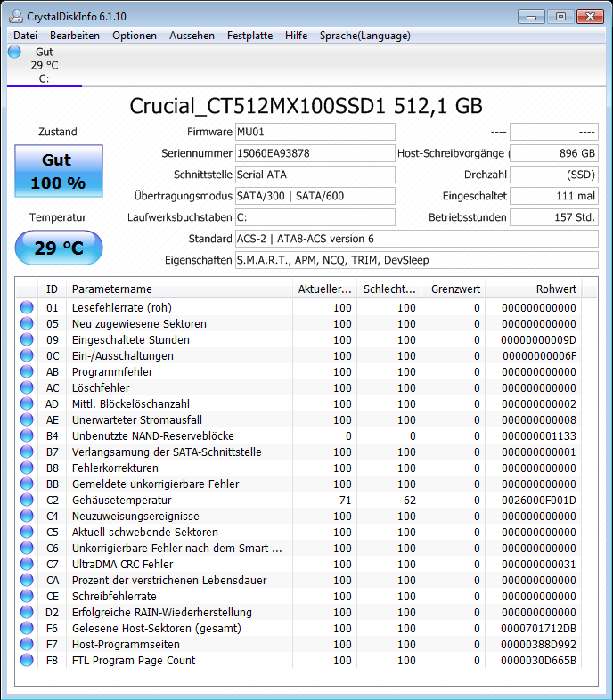Click the CrystalDiskInfo app icon in title bar
613x700 pixels.
[x=16, y=16]
